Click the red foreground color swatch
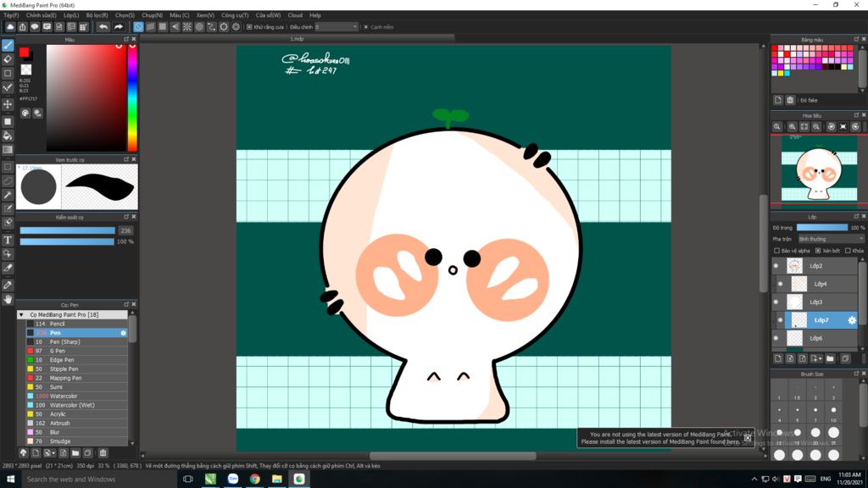Image resolution: width=868 pixels, height=488 pixels. pyautogui.click(x=24, y=52)
